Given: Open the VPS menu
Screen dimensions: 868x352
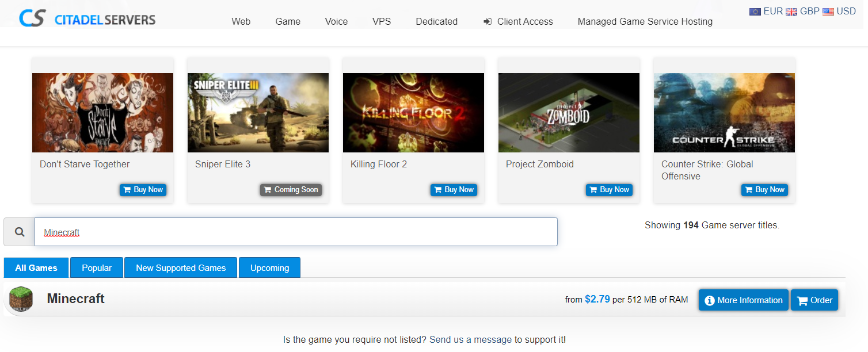Looking at the screenshot, I should pos(382,21).
